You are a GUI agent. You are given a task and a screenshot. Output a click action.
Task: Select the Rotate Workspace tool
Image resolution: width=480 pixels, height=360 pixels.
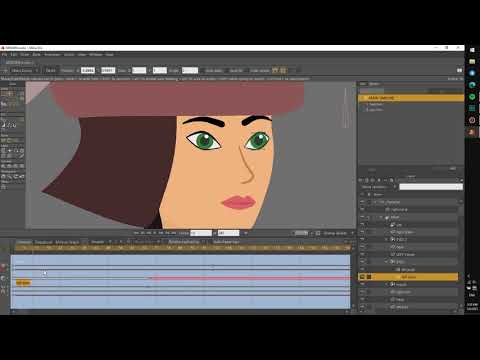tap(16, 176)
